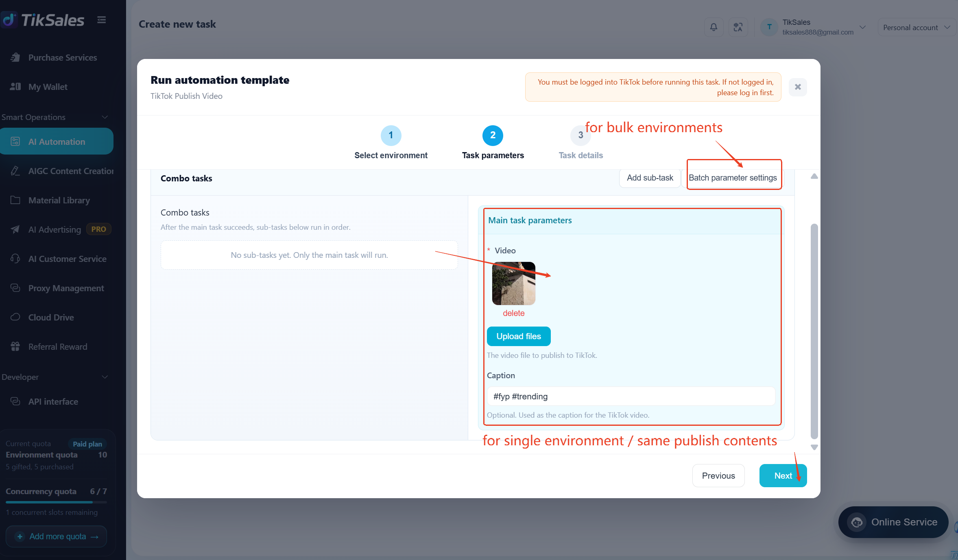Click the TikSales logo icon
Viewport: 958px width, 560px height.
[x=9, y=20]
